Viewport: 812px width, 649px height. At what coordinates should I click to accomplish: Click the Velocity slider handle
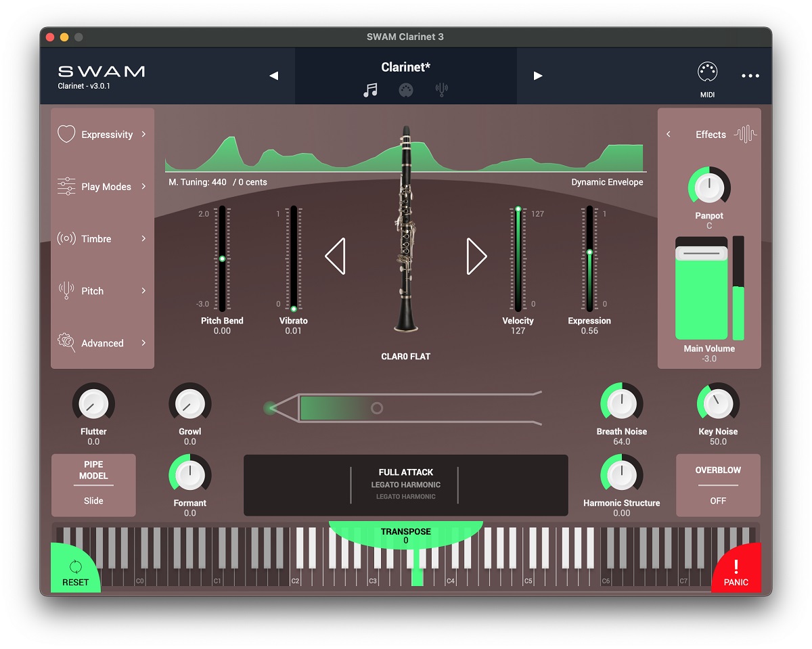pyautogui.click(x=518, y=210)
